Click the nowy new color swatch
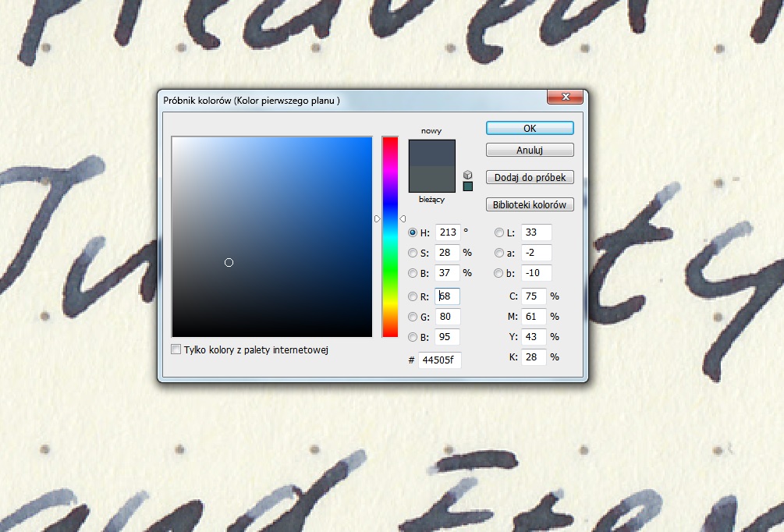Image resolution: width=784 pixels, height=532 pixels. coord(431,152)
